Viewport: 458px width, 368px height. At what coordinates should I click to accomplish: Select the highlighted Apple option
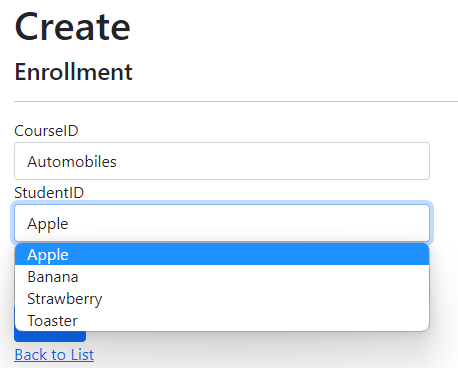pyautogui.click(x=222, y=255)
